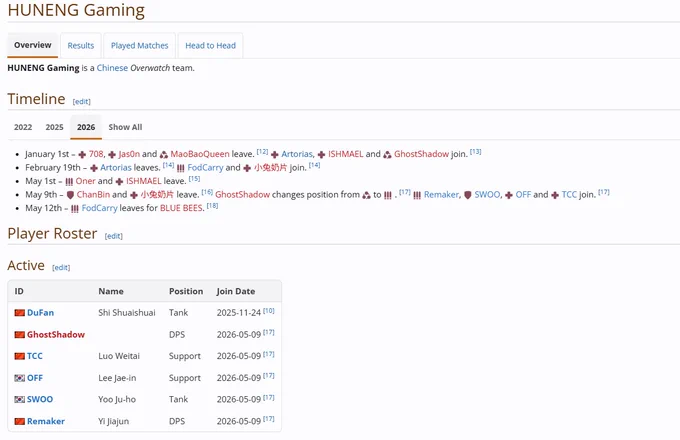Open the Head to Head tab

210,46
